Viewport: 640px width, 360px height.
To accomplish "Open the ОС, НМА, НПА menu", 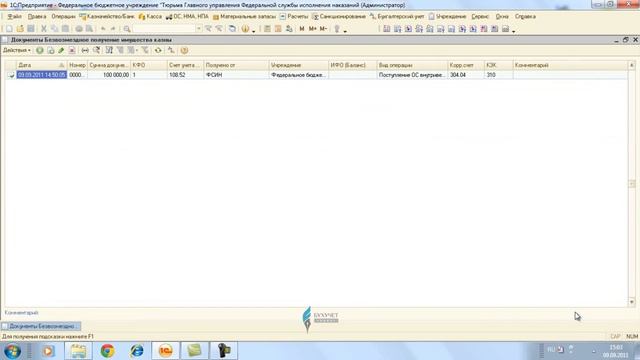I will 187,16.
